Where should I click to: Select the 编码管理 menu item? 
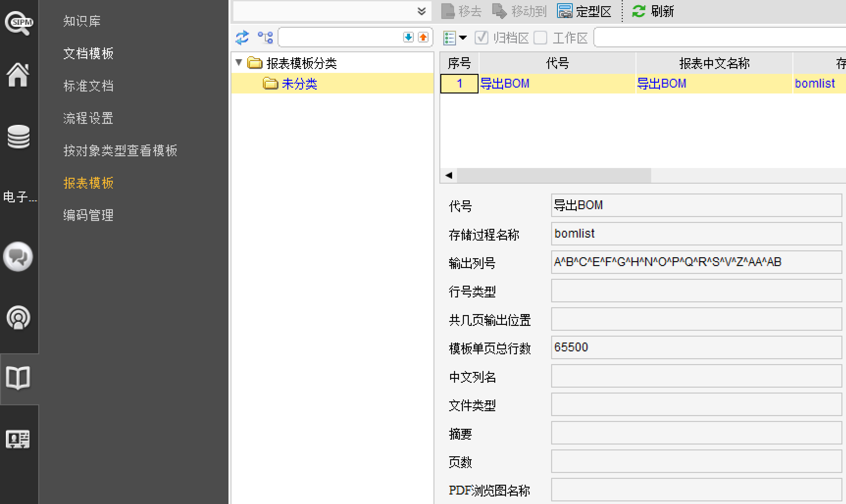[x=88, y=215]
